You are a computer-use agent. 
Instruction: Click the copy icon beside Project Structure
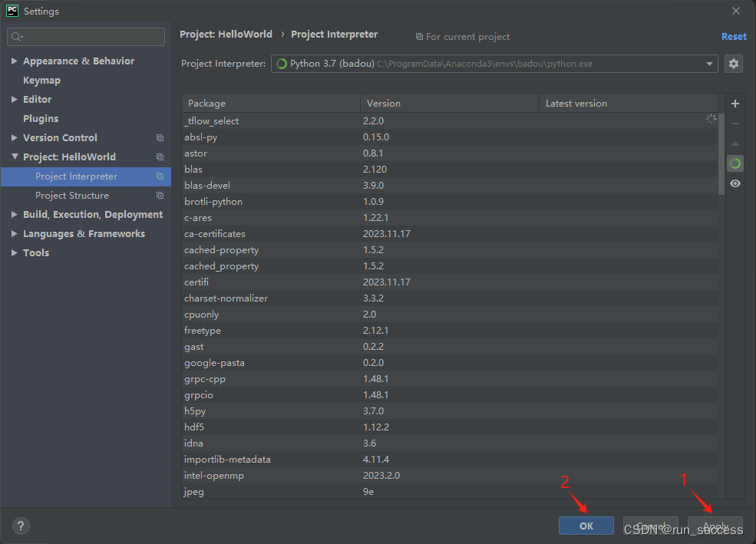pos(160,195)
